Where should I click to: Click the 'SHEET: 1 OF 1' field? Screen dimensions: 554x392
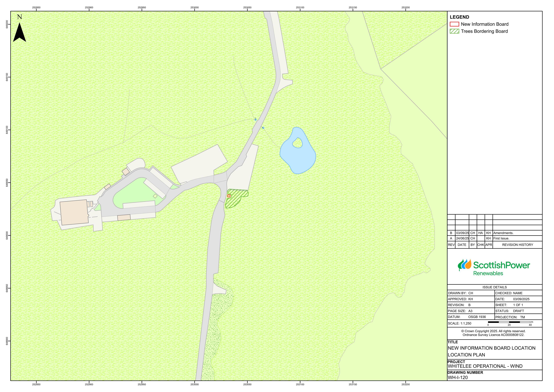pos(518,305)
